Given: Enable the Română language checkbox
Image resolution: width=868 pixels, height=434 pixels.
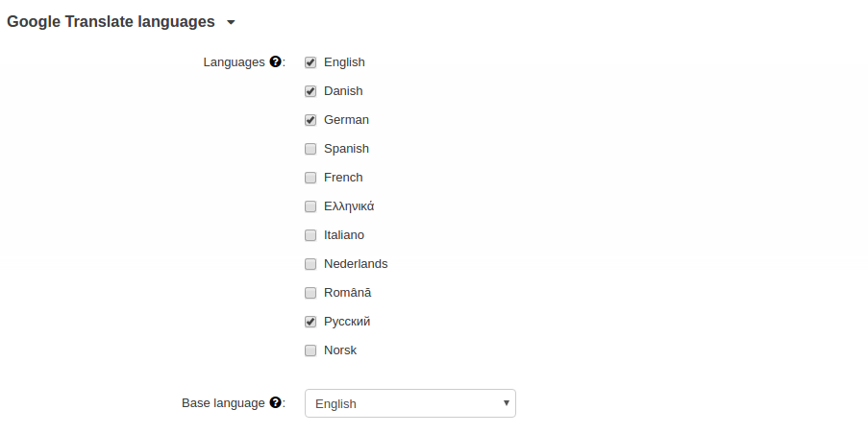Looking at the screenshot, I should (310, 293).
